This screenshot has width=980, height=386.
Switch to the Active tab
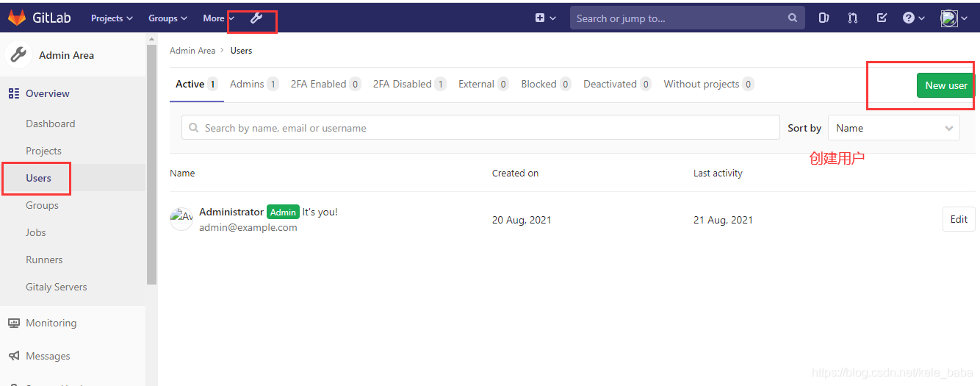[196, 85]
